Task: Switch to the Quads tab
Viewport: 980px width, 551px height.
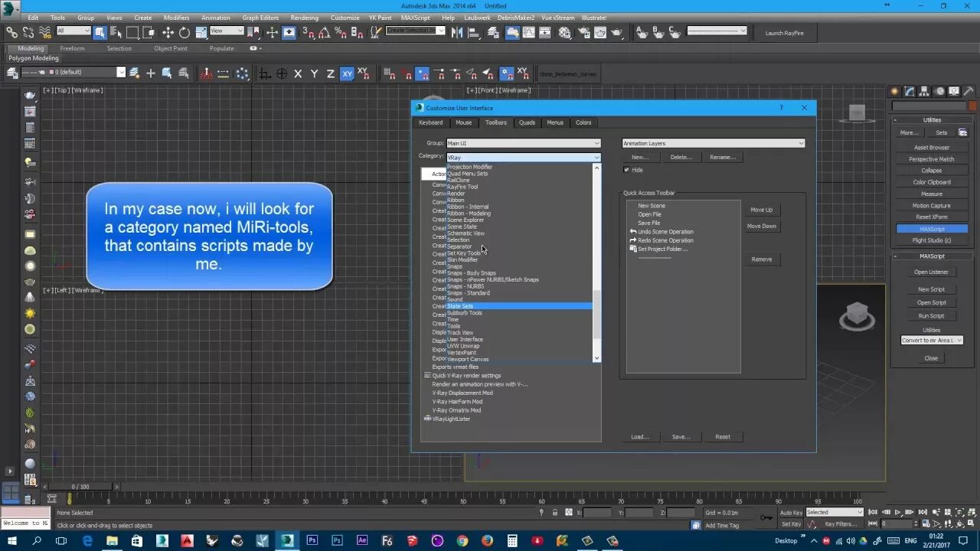Action: click(528, 122)
